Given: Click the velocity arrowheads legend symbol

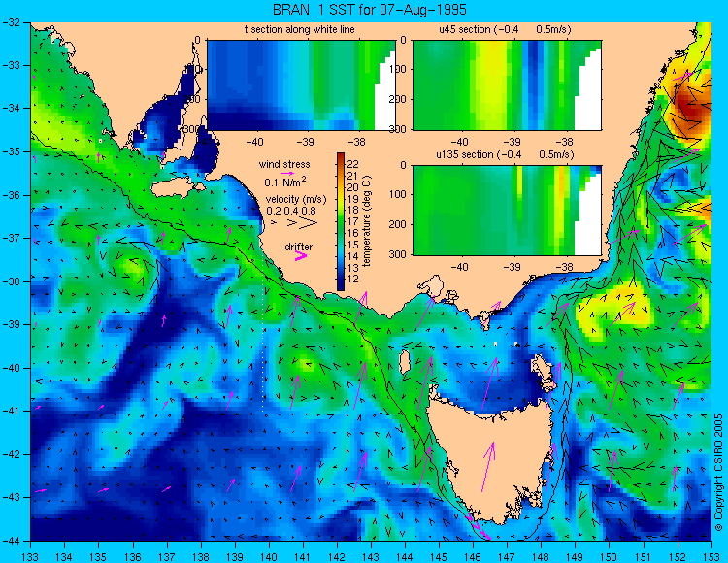Looking at the screenshot, I should (295, 223).
